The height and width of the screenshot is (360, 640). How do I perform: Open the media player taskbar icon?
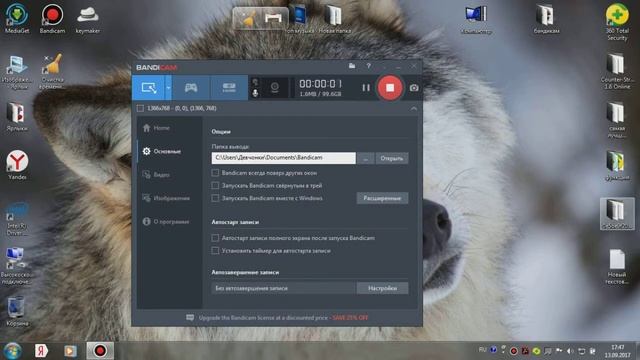70,351
